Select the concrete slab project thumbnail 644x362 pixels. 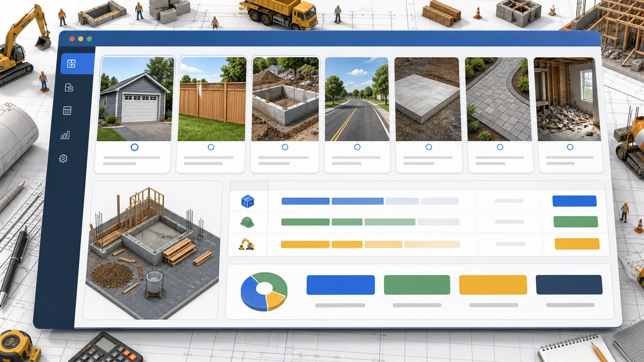428,99
